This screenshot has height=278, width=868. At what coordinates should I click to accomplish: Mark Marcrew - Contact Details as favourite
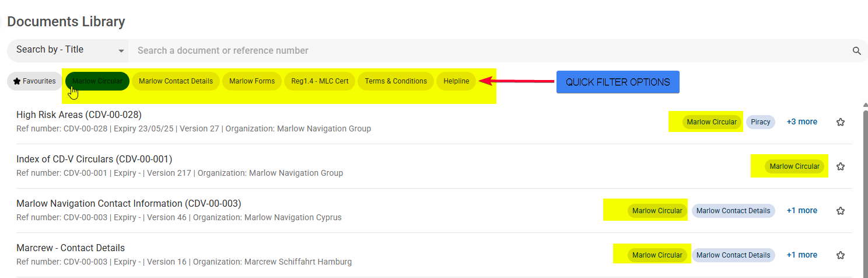[841, 255]
